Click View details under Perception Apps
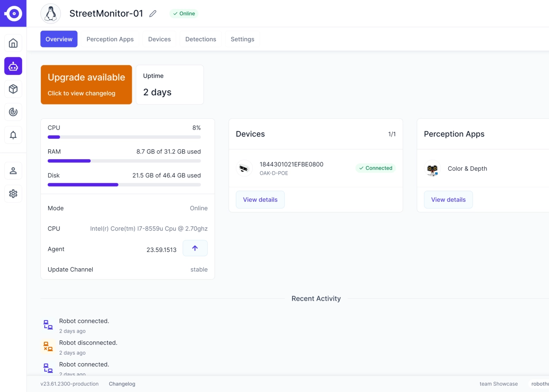Viewport: 549px width, 392px height. click(x=448, y=200)
